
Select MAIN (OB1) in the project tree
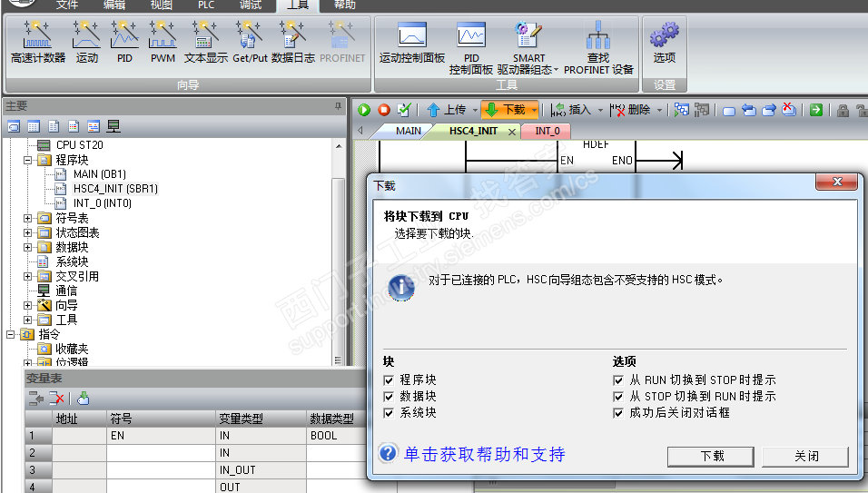click(100, 174)
